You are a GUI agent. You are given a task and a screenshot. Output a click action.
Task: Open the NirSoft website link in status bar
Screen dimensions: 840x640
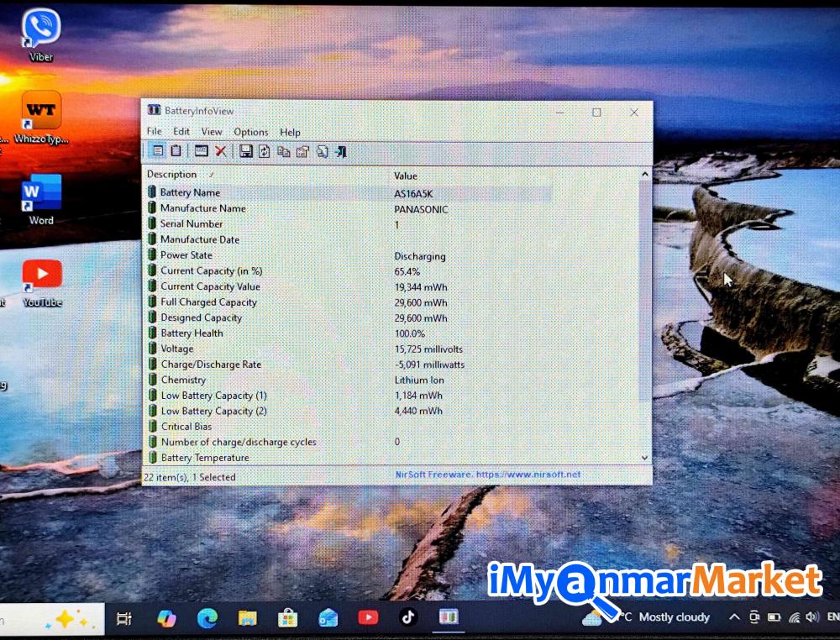[488, 475]
